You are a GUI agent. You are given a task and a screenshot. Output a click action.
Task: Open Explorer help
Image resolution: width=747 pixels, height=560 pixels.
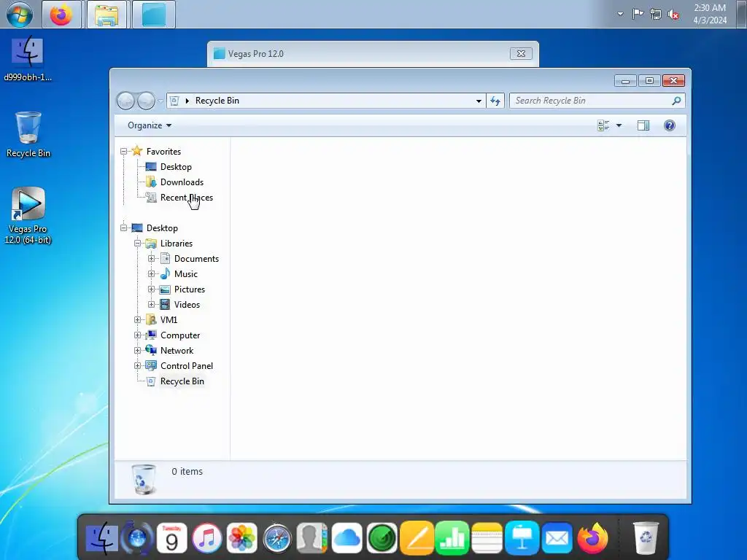(670, 125)
